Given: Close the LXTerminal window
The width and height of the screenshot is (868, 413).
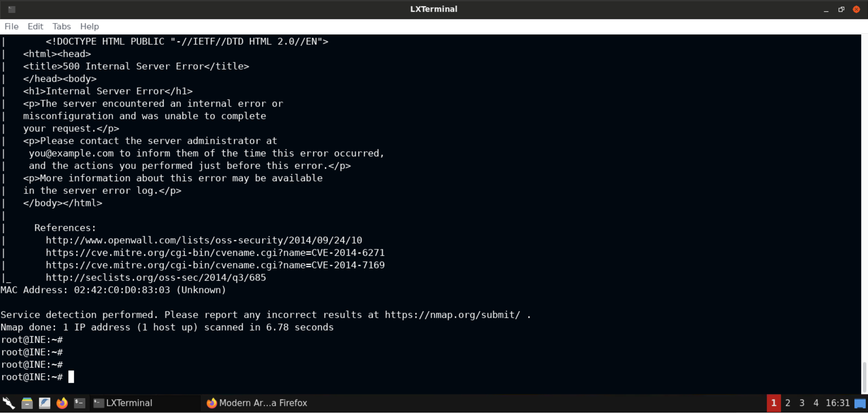Looking at the screenshot, I should point(856,9).
